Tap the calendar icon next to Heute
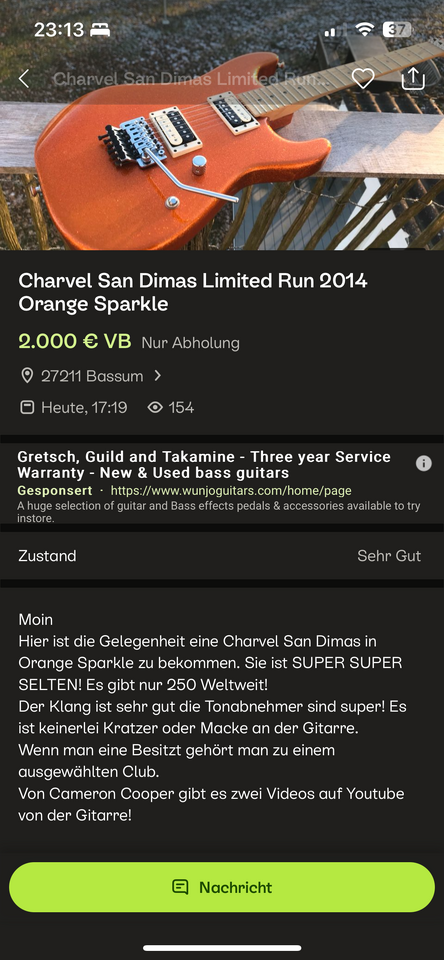Viewport: 444px width, 960px height. [x=27, y=407]
